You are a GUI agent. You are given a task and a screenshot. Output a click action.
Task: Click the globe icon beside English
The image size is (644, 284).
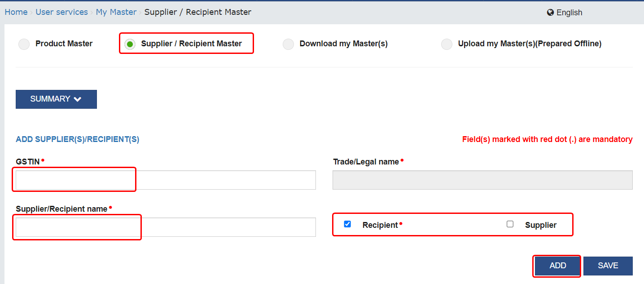551,13
